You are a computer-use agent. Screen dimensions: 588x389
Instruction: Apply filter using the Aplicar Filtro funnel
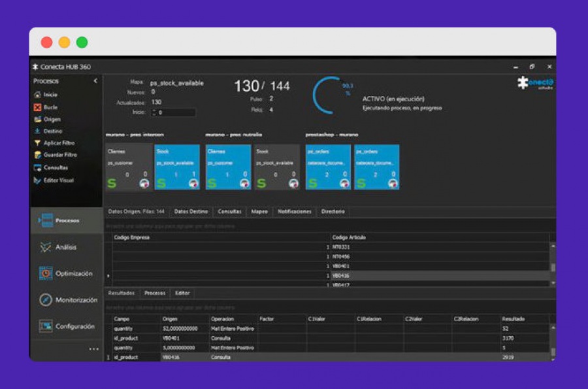[37, 143]
